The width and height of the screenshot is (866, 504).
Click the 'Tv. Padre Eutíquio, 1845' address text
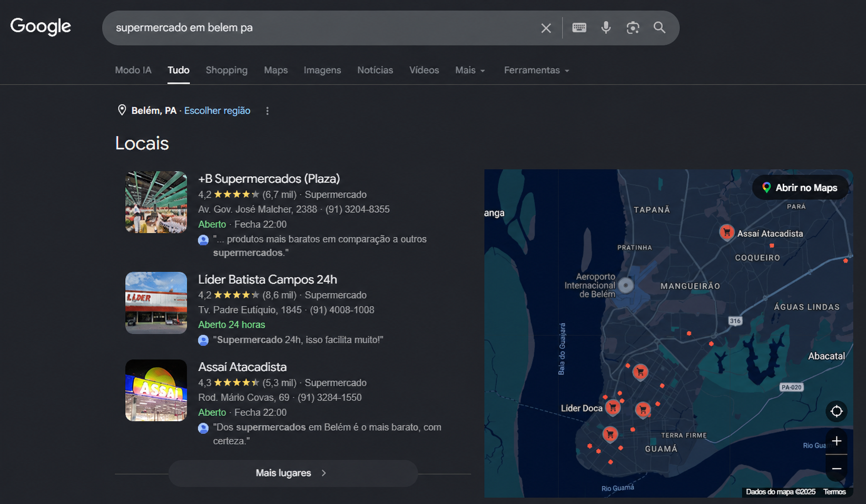(x=250, y=310)
